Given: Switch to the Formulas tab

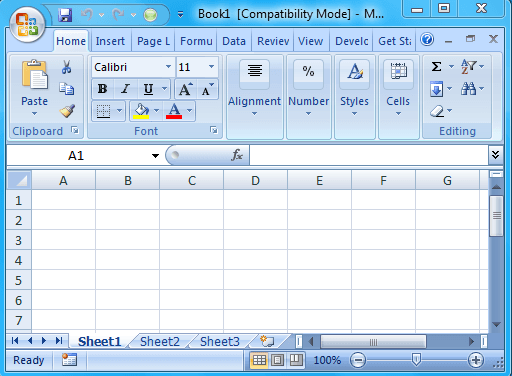Looking at the screenshot, I should pyautogui.click(x=196, y=41).
